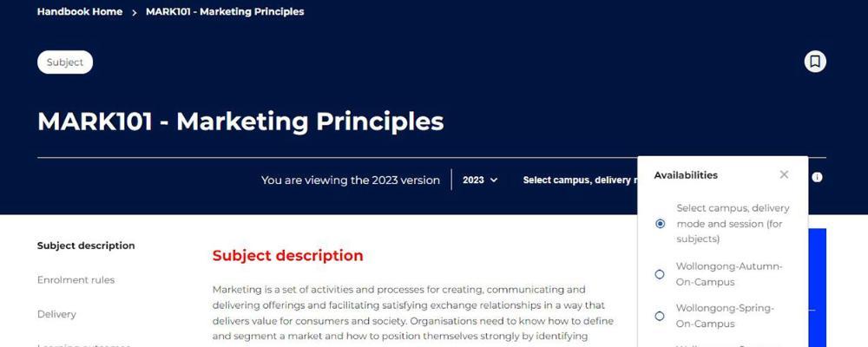Open the Handbook Home breadcrumb link
The width and height of the screenshot is (868, 347).
pos(80,12)
